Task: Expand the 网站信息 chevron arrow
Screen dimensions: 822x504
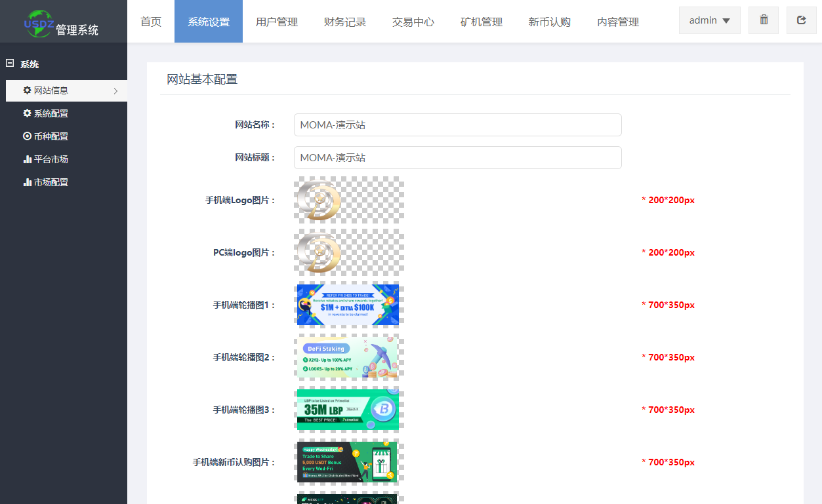Action: pyautogui.click(x=115, y=91)
